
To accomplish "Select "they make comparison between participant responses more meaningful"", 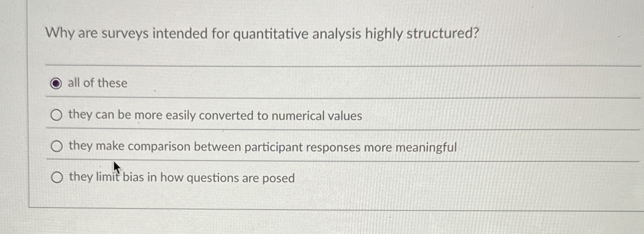I will 57,146.
